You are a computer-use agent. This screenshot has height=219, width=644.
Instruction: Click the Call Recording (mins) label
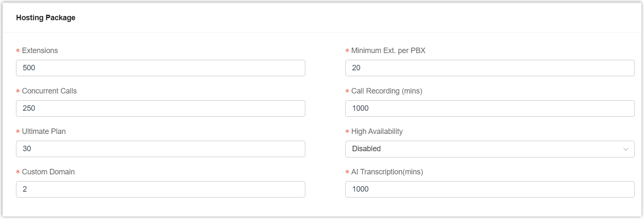(387, 91)
